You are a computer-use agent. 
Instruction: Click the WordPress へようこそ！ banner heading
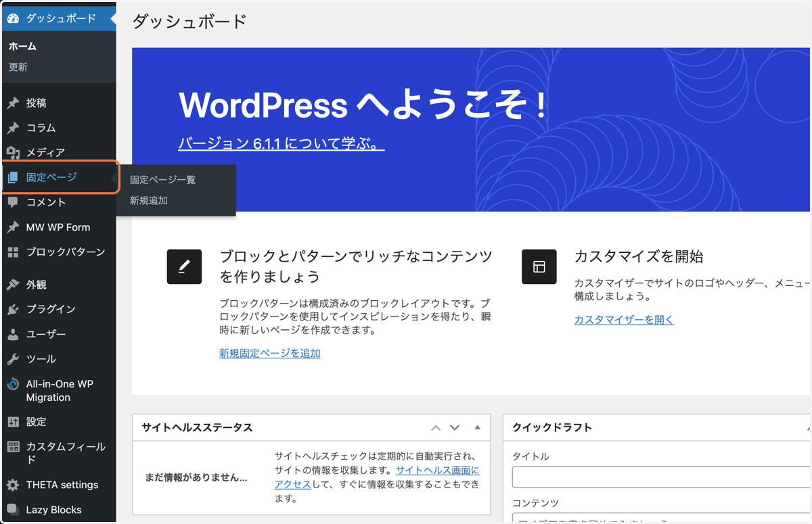click(x=363, y=105)
